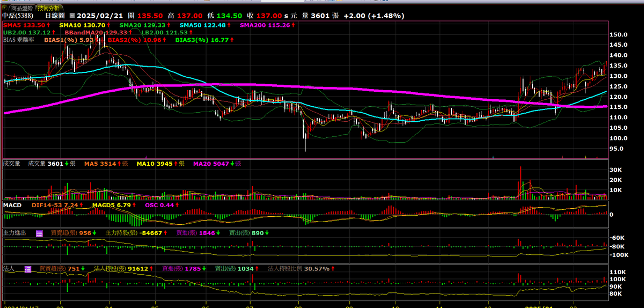This screenshot has width=644, height=308.
Task: Click the MACD panel title
Action: coord(12,205)
